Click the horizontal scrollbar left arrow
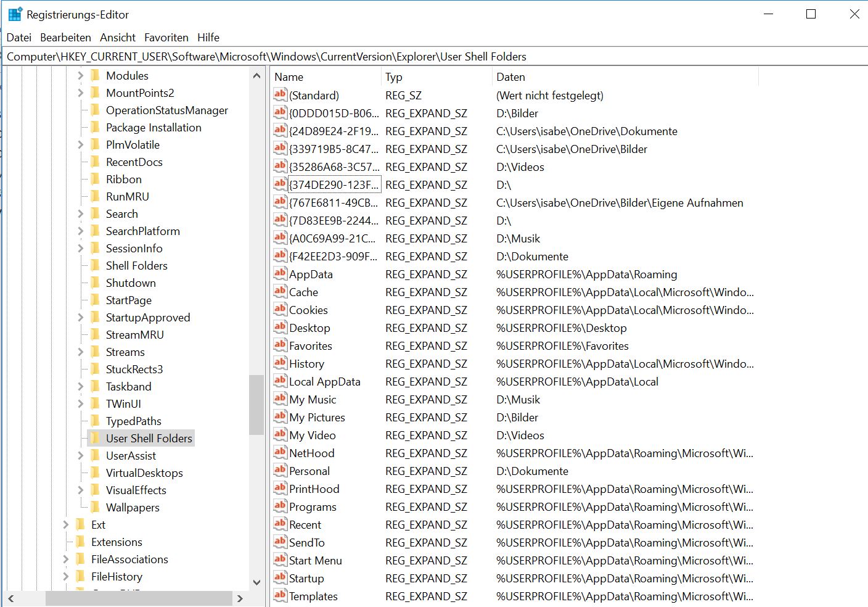 pos(11,598)
